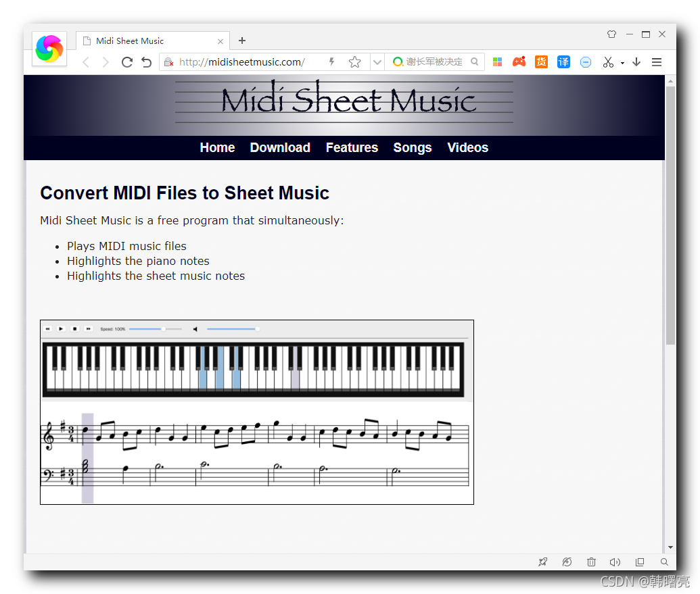Activate the boost rocket icon in the status bar
Screen dimensions: 700x594
[x=542, y=562]
